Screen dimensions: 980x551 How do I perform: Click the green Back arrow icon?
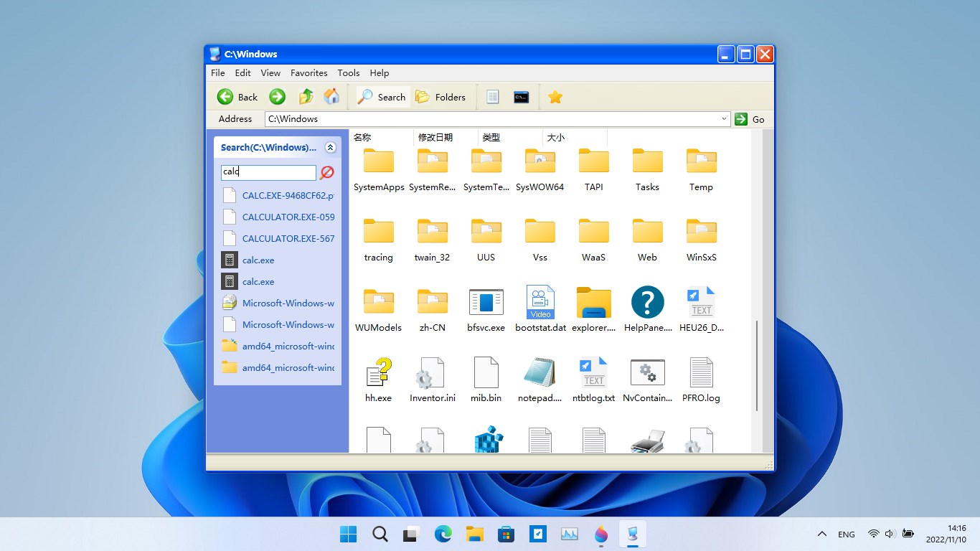pos(225,97)
